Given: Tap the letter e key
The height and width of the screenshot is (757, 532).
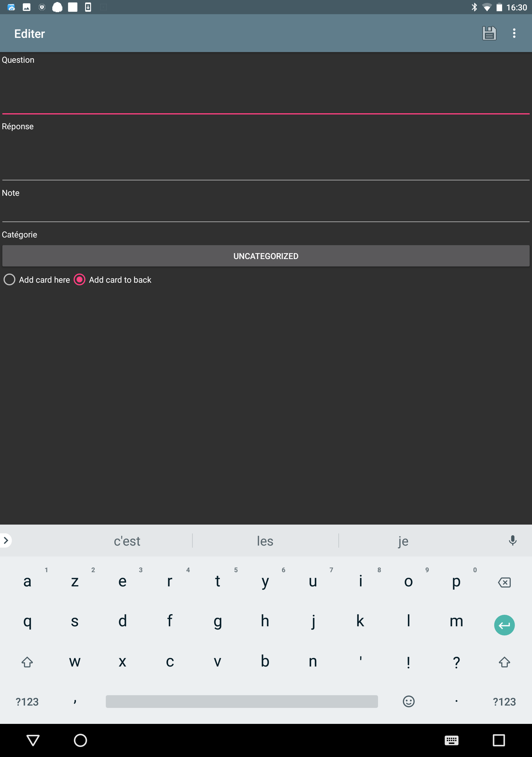Looking at the screenshot, I should tap(122, 582).
